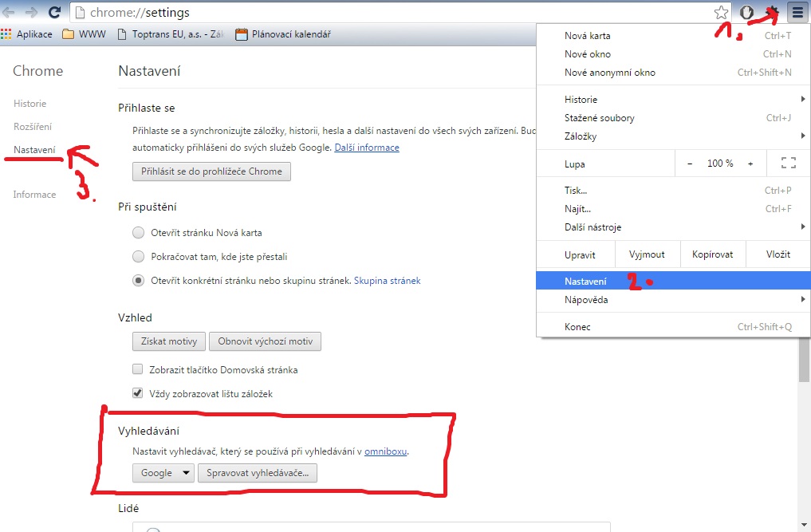Click the Aplikace apps grid icon
The image size is (811, 532).
tap(6, 34)
